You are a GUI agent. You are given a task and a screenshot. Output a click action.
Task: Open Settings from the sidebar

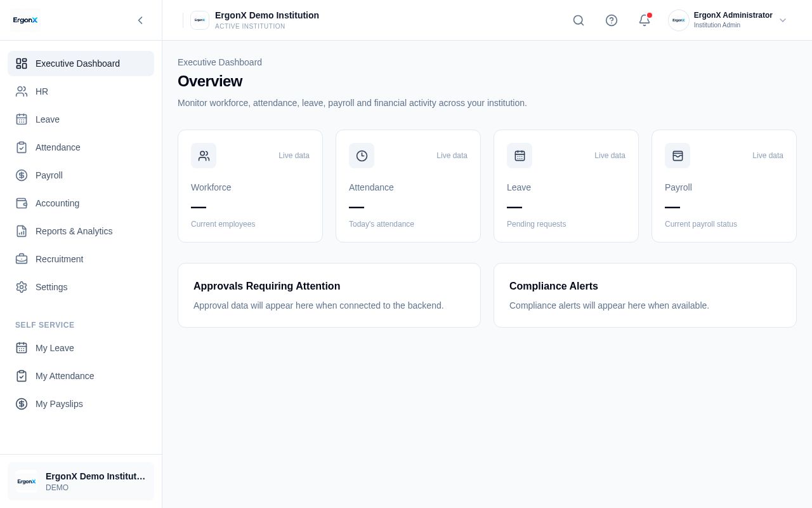pyautogui.click(x=81, y=287)
